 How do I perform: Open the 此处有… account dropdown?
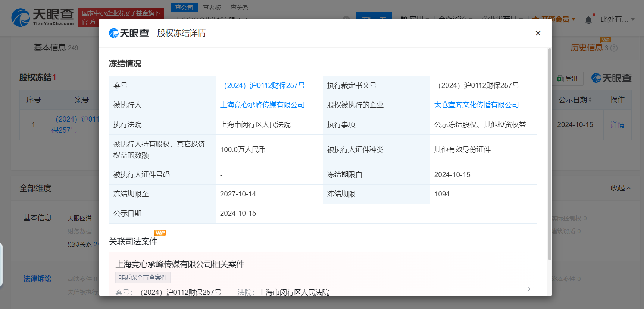(x=618, y=19)
